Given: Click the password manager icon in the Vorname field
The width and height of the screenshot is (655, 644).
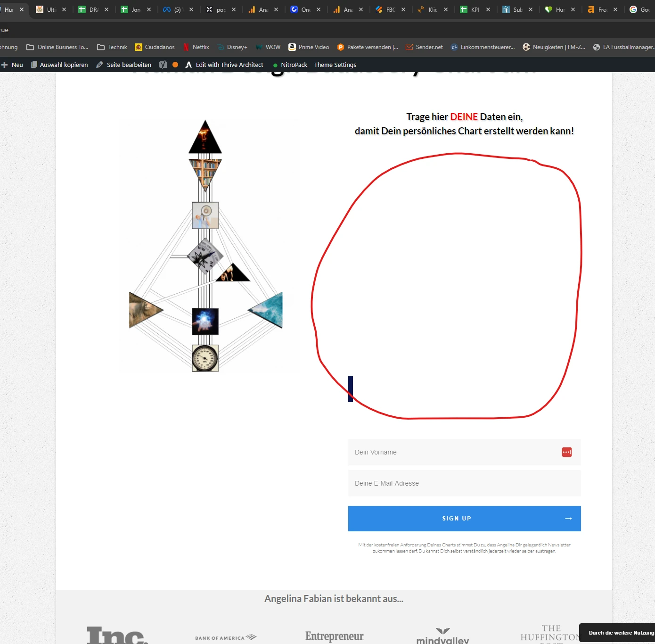Looking at the screenshot, I should click(x=567, y=452).
